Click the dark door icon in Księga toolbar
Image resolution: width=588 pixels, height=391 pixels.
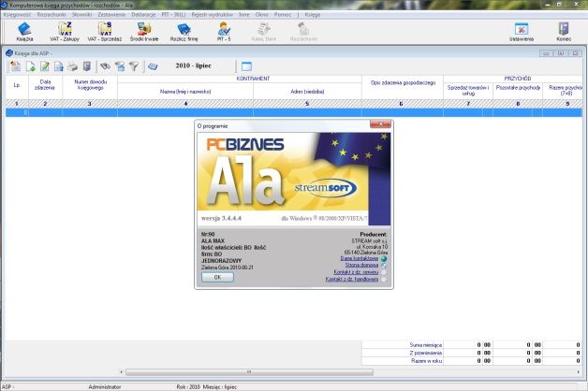point(87,66)
